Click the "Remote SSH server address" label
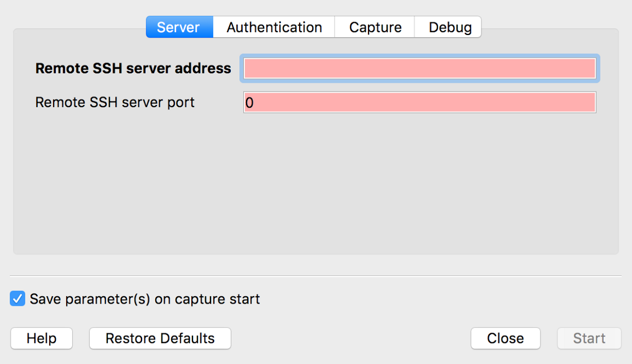The image size is (632, 364). pos(133,68)
